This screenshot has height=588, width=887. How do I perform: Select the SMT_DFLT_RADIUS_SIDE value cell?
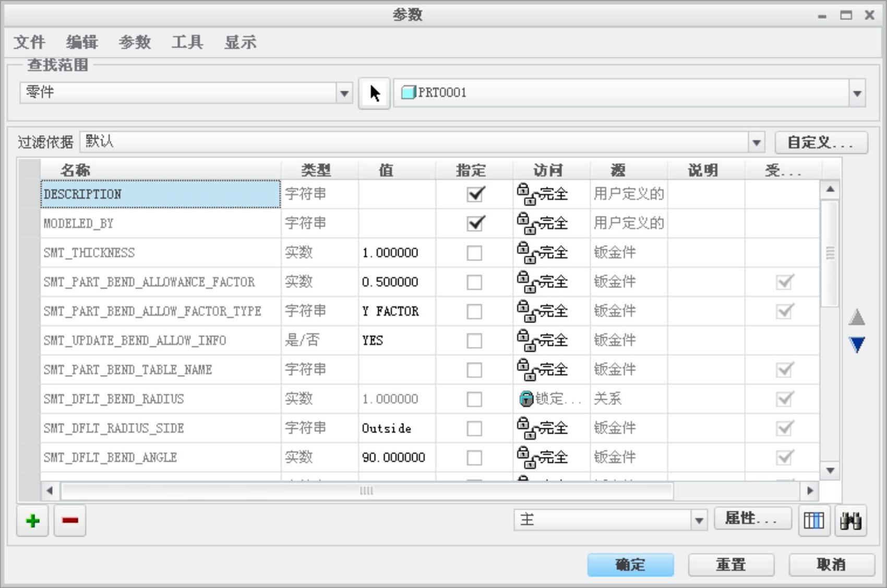pos(397,428)
